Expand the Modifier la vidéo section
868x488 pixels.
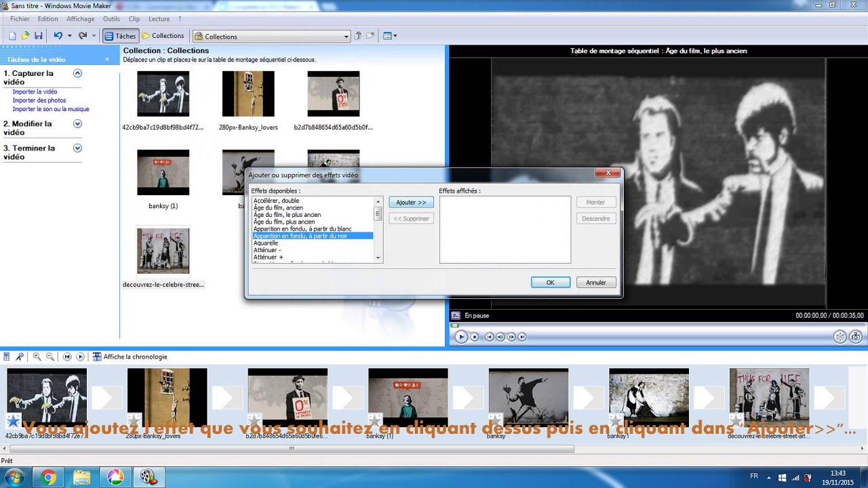[x=77, y=123]
